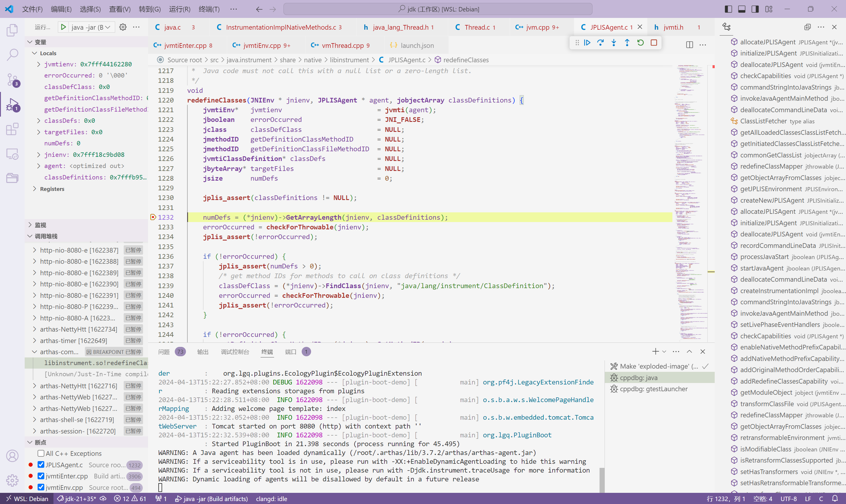Disable the jvmtiEnter.cpp breakpoint checkbox
846x504 pixels.
click(41, 476)
